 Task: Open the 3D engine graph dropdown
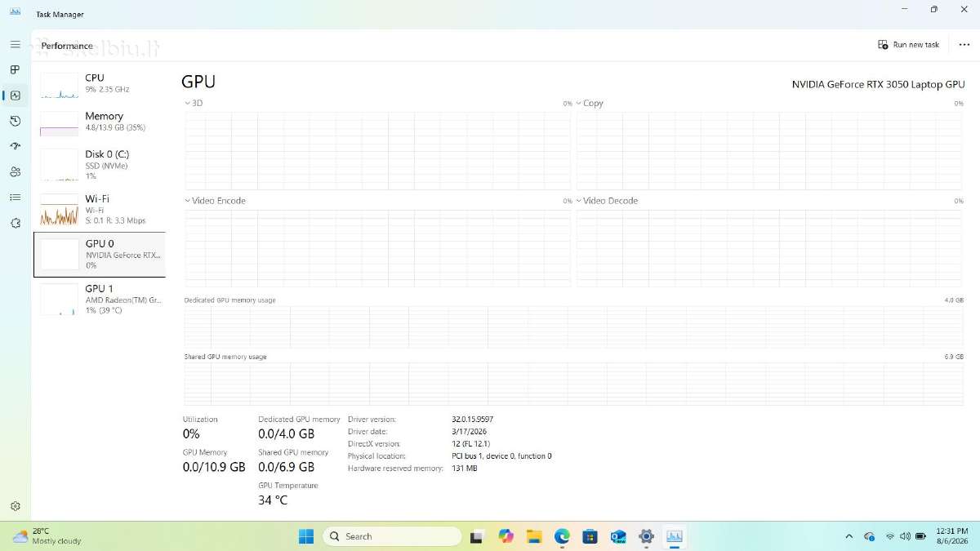[194, 104]
